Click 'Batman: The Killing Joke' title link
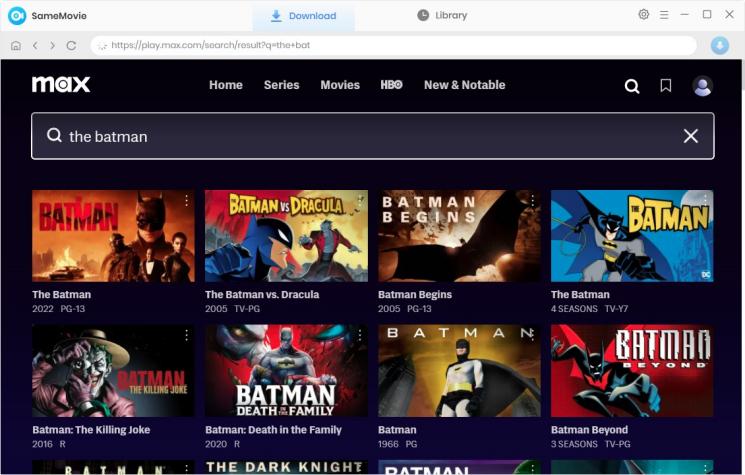Screen dimensions: 745x475 (x=91, y=430)
